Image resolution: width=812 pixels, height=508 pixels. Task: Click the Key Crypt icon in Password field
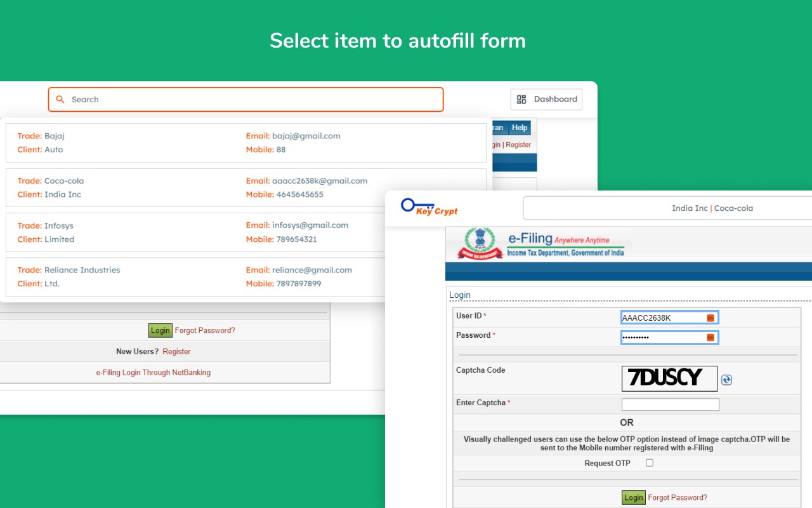coord(710,337)
